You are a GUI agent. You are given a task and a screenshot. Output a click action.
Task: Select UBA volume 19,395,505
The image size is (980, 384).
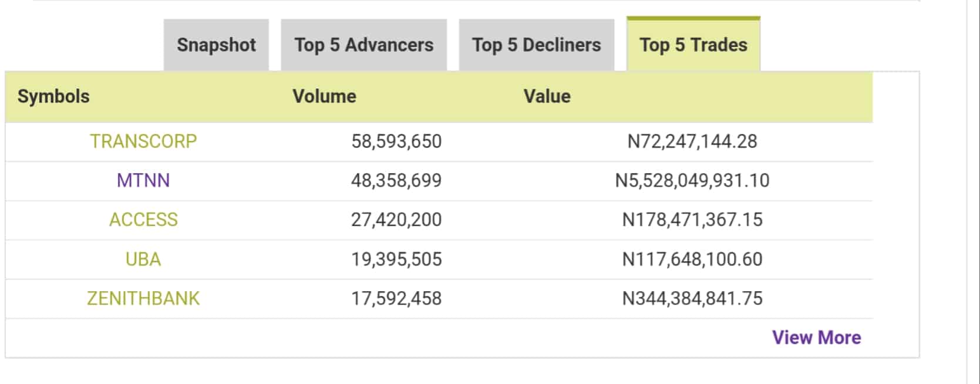pyautogui.click(x=396, y=259)
